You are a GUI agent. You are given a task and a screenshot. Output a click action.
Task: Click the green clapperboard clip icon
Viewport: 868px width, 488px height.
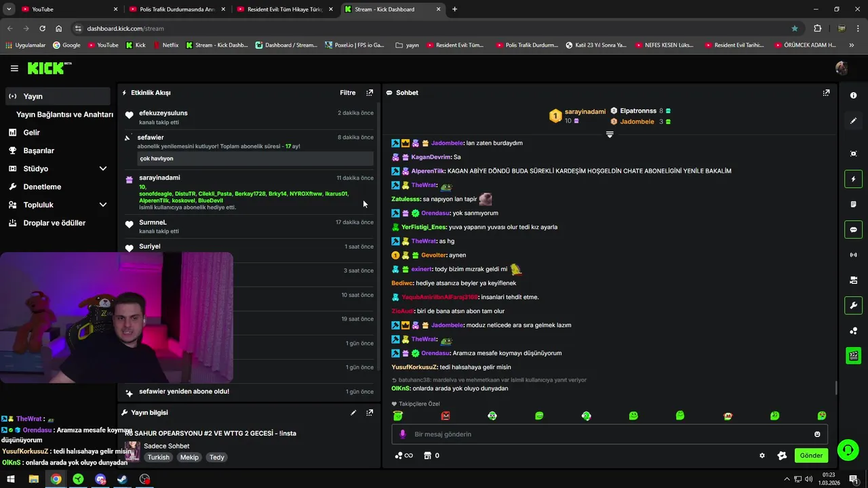tap(853, 356)
